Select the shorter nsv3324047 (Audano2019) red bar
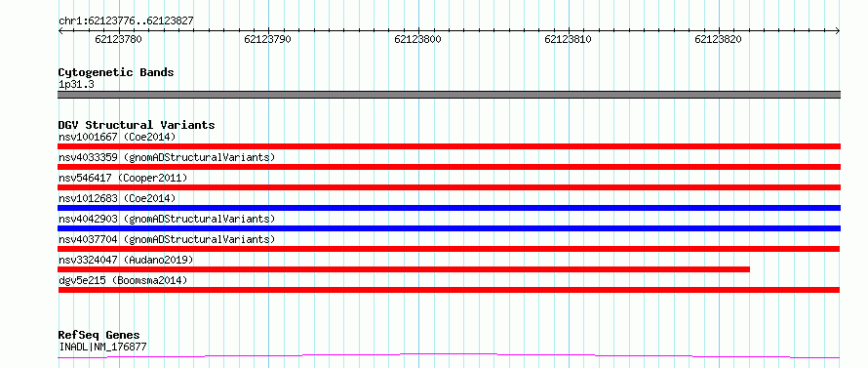This screenshot has height=368, width=868. point(404,269)
